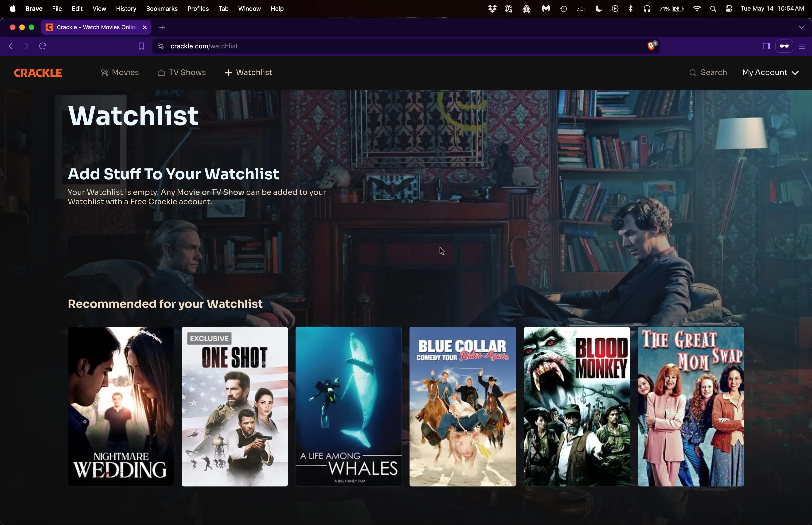Go back with the browser back arrow
The width and height of the screenshot is (812, 525).
(x=11, y=46)
